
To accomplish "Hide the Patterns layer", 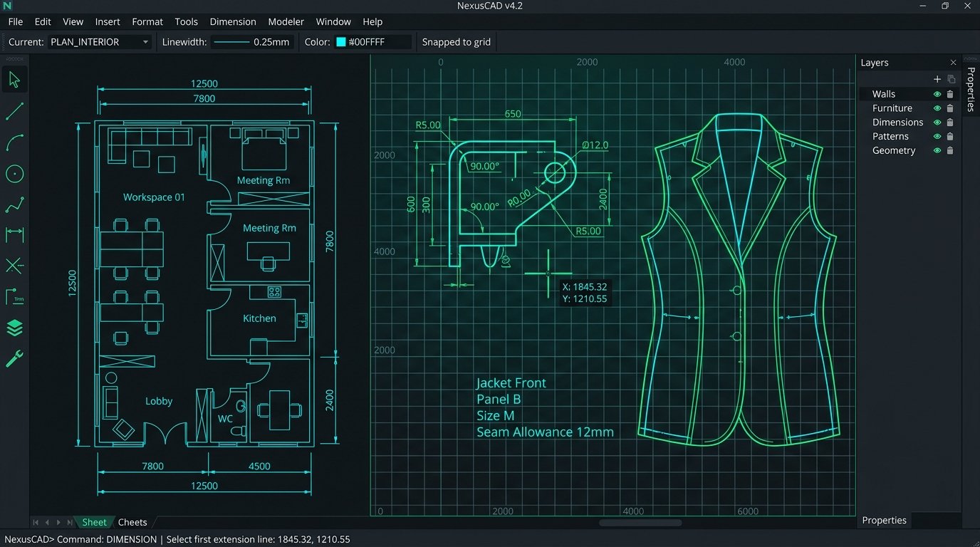I will [937, 136].
